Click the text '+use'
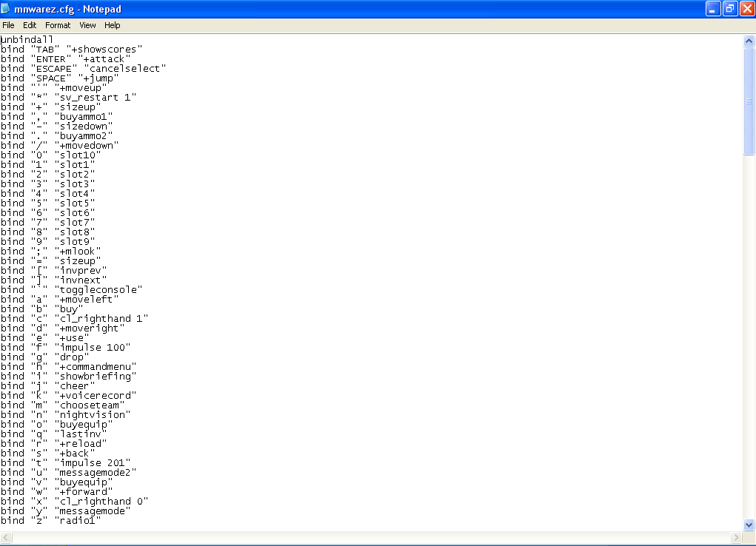The width and height of the screenshot is (756, 546). 72,338
